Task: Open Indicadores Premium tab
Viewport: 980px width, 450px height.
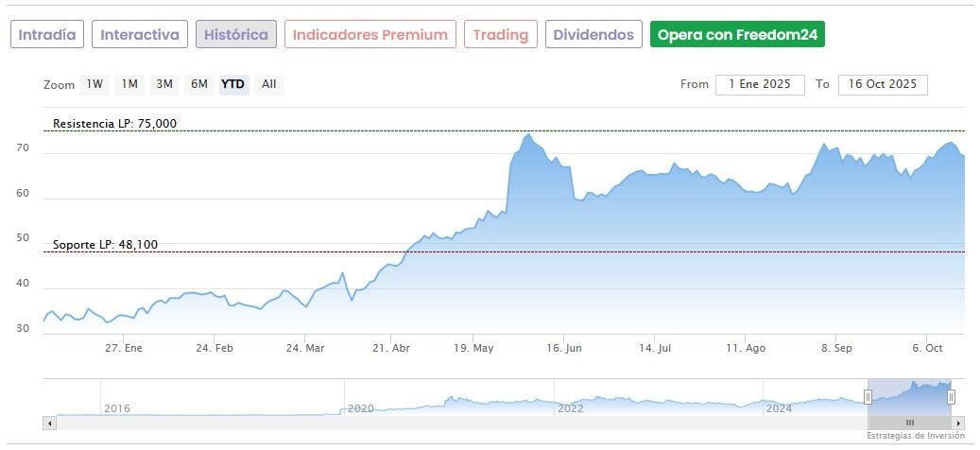Action: point(370,35)
